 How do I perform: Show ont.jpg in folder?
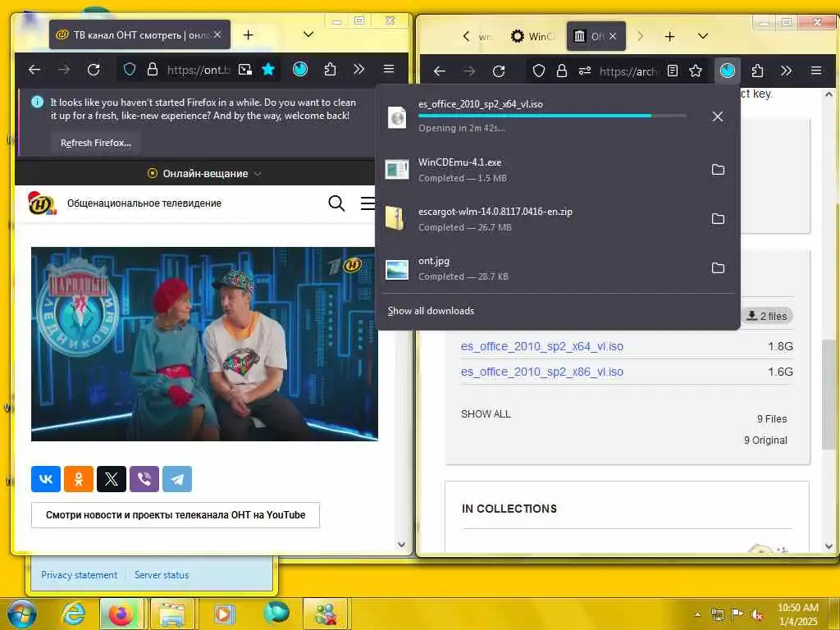click(x=718, y=268)
